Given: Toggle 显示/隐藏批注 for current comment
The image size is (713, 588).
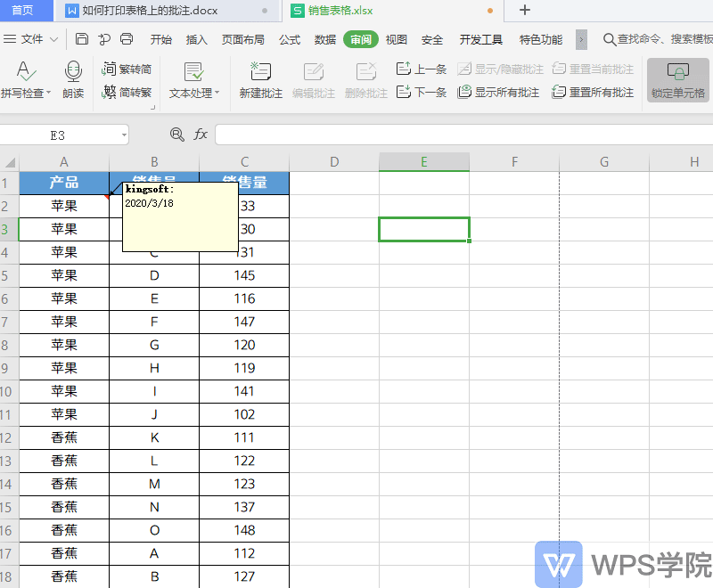Looking at the screenshot, I should (x=500, y=69).
